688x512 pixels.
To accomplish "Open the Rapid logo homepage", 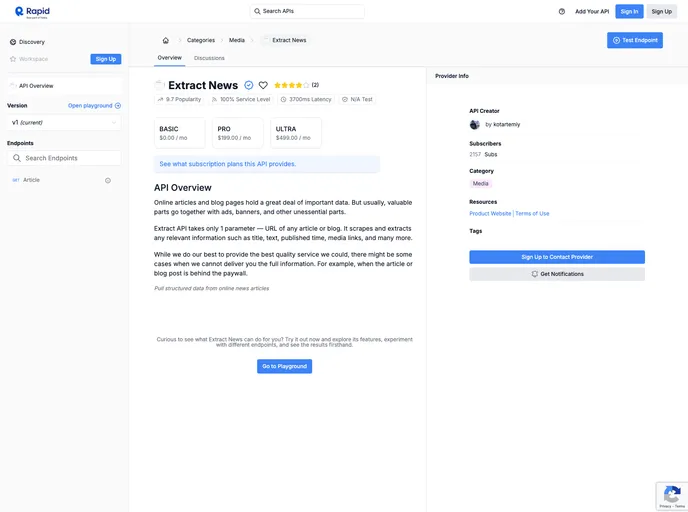I will pyautogui.click(x=32, y=12).
